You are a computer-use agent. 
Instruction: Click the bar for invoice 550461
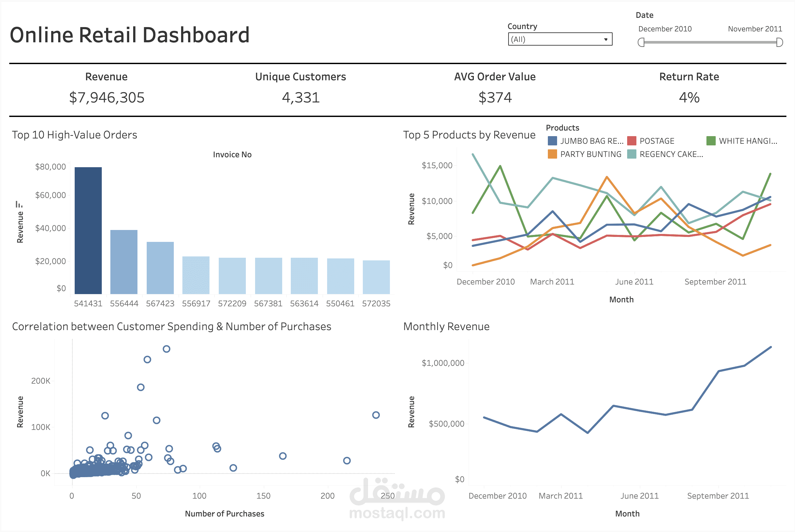coord(340,276)
